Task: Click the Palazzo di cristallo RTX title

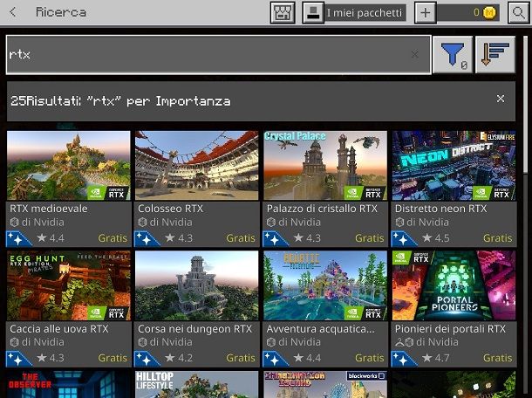Action: point(322,209)
